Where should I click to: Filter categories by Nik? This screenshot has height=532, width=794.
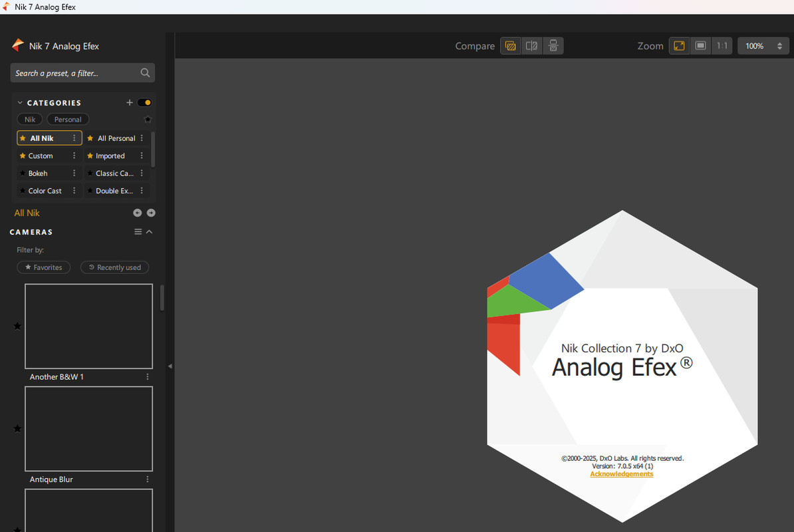tap(30, 120)
